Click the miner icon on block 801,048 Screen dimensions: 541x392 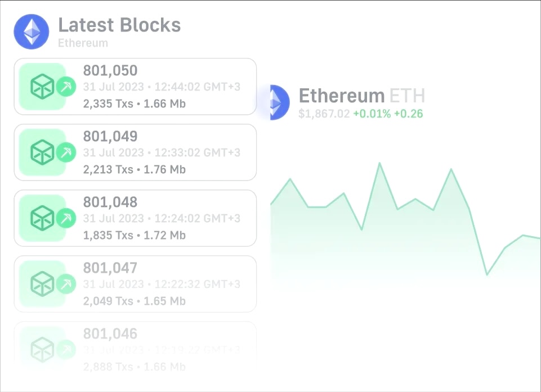point(66,219)
